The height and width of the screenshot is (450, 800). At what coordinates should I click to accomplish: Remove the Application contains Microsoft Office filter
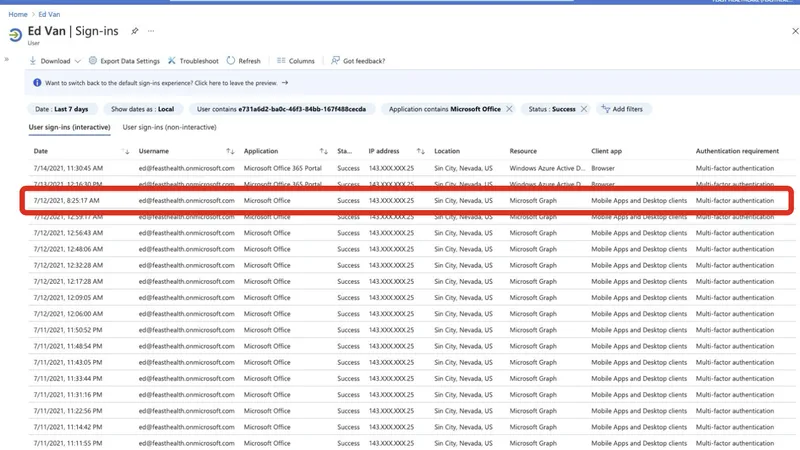pyautogui.click(x=509, y=109)
